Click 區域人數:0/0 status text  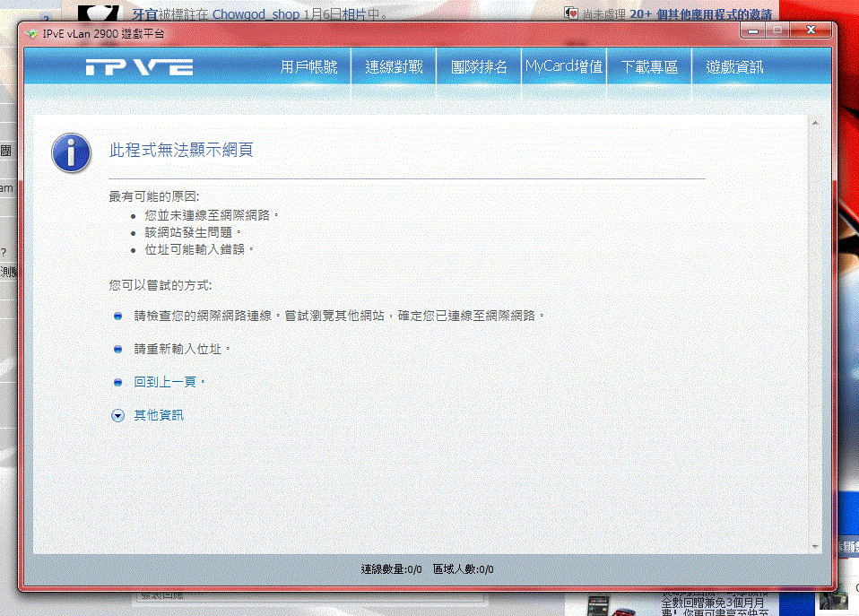pyautogui.click(x=463, y=569)
